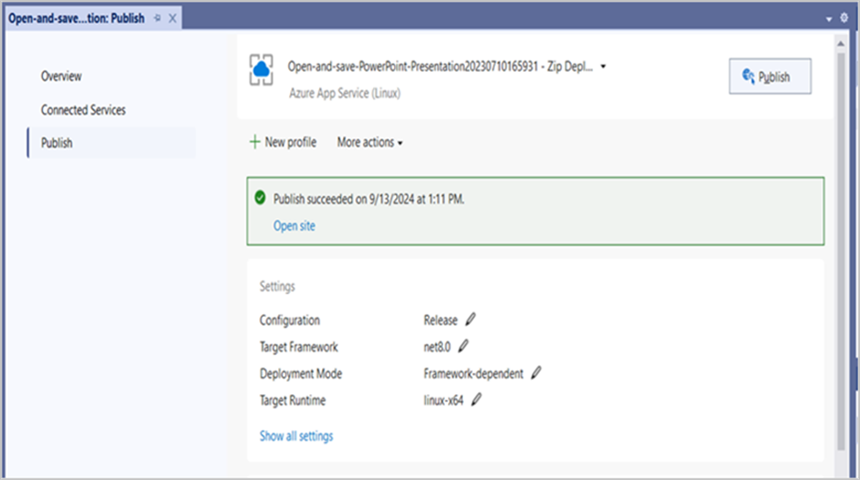
Task: Go to the Overview section
Action: tap(61, 76)
